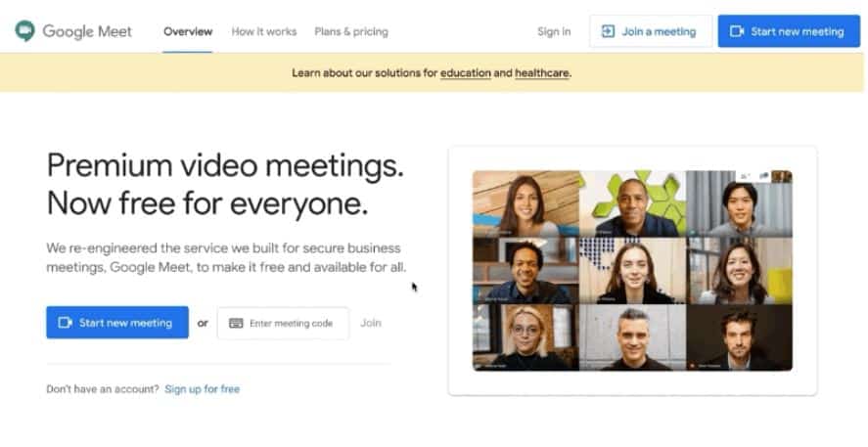Follow the healthcare link in banner

click(x=541, y=73)
